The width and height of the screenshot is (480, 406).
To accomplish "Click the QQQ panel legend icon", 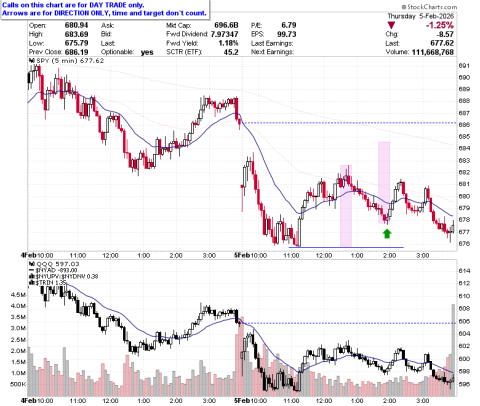I will 32,264.
